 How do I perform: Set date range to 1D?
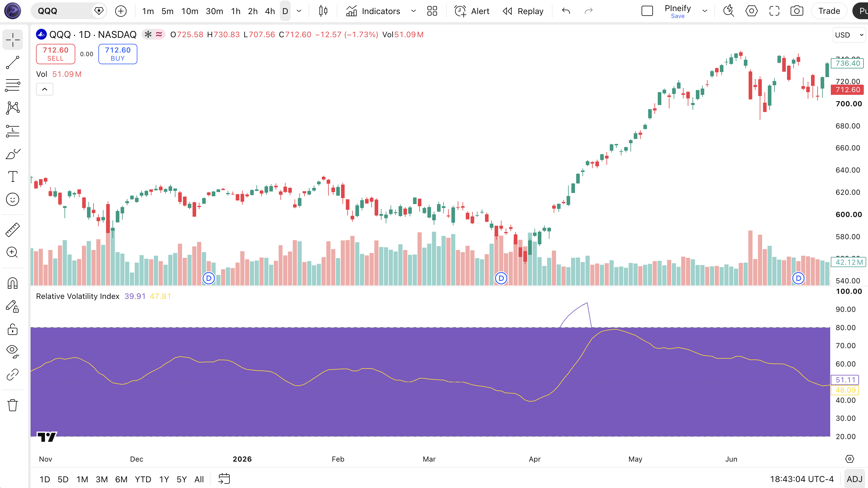tap(45, 479)
